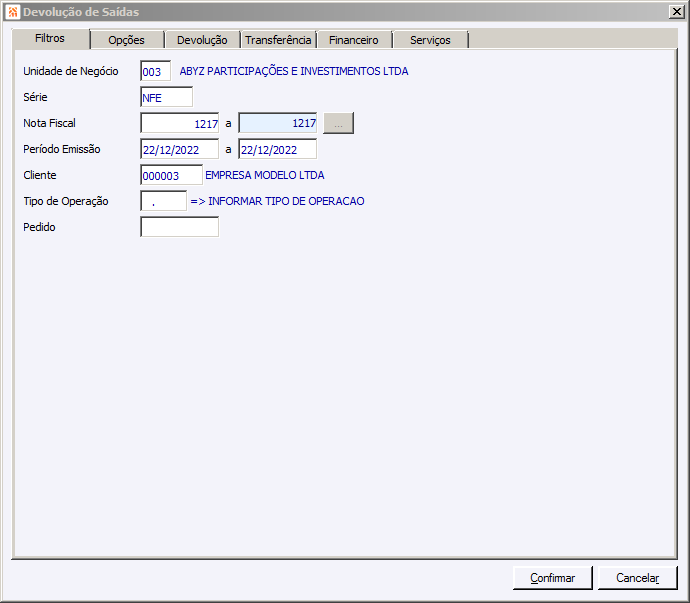This screenshot has height=603, width=690.
Task: Focus the Série input field
Action: coord(167,97)
